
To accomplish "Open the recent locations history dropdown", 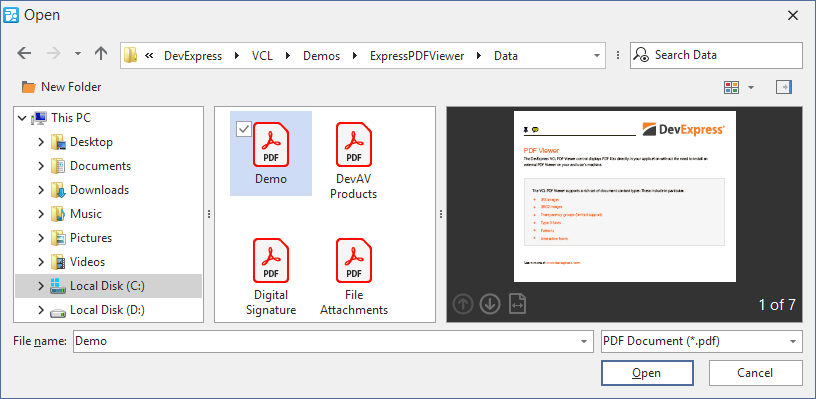I will [x=78, y=54].
